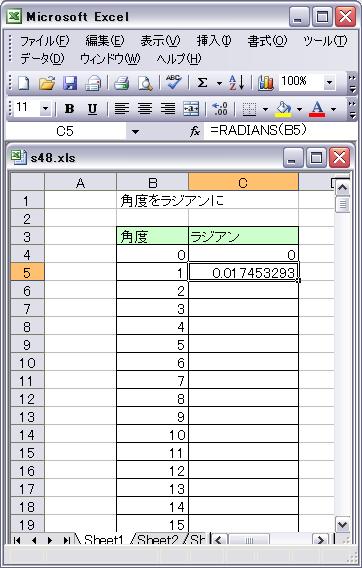Open the font size 11 dropdown
Viewport: 362px width, 568px height.
pyautogui.click(x=45, y=108)
